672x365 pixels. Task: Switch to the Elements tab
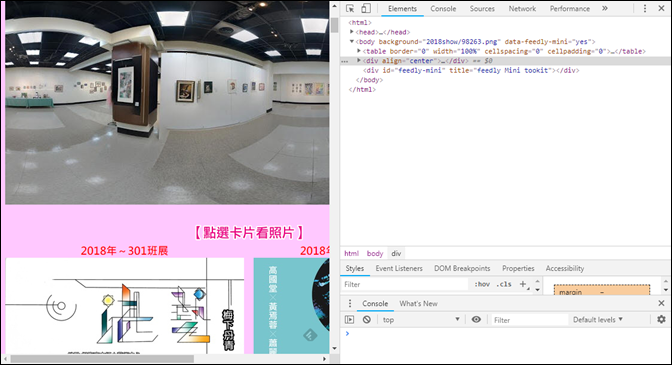coord(402,9)
